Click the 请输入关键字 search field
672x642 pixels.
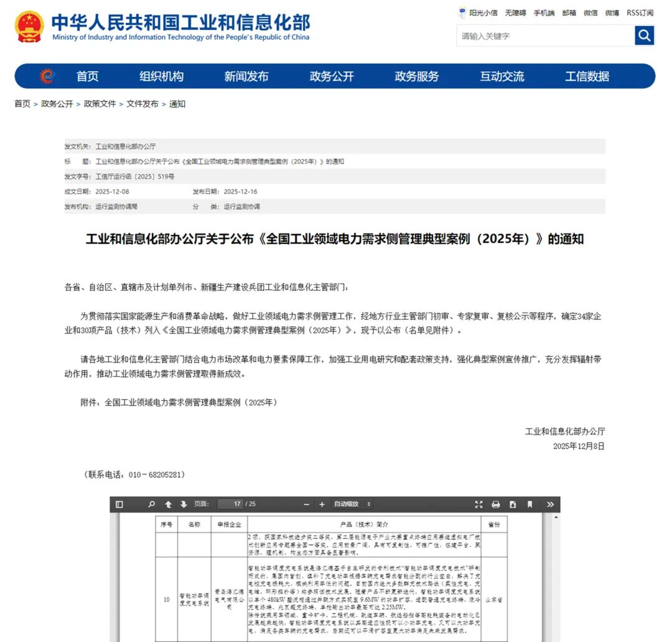tap(545, 35)
